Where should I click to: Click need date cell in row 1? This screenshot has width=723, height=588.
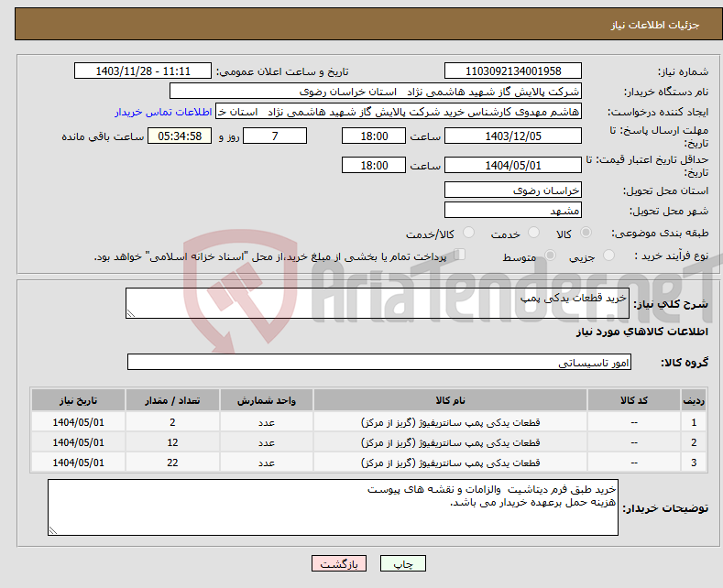(x=79, y=422)
